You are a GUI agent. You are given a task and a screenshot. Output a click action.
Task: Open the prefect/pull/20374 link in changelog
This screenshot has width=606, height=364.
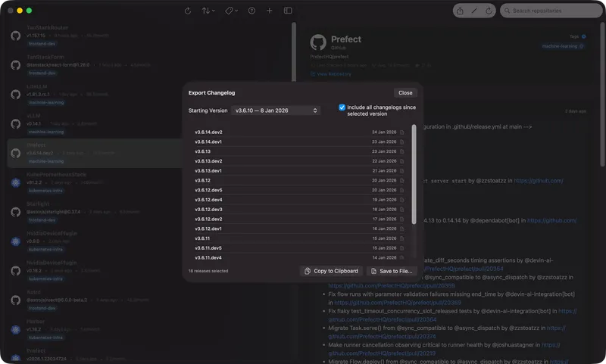382,336
